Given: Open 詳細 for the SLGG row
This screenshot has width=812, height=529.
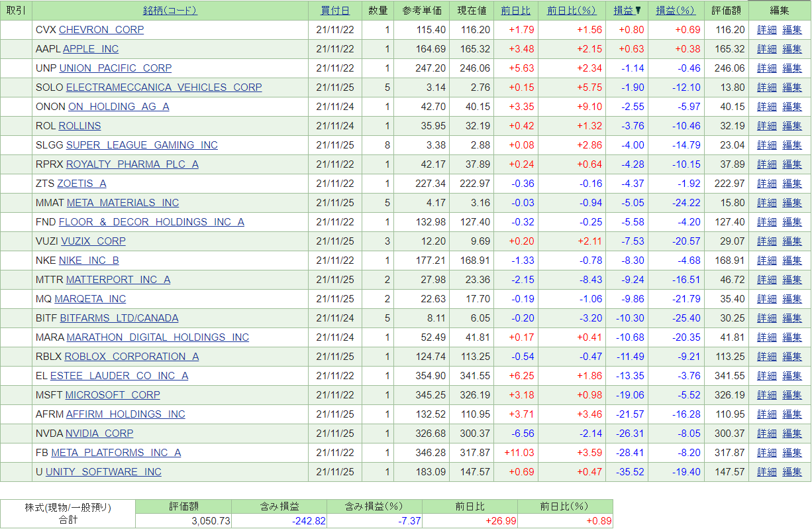Looking at the screenshot, I should pos(767,145).
